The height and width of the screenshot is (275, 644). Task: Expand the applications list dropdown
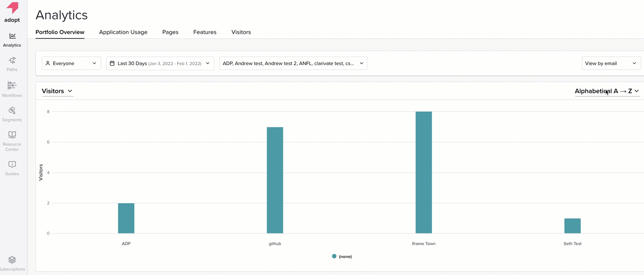[x=294, y=63]
